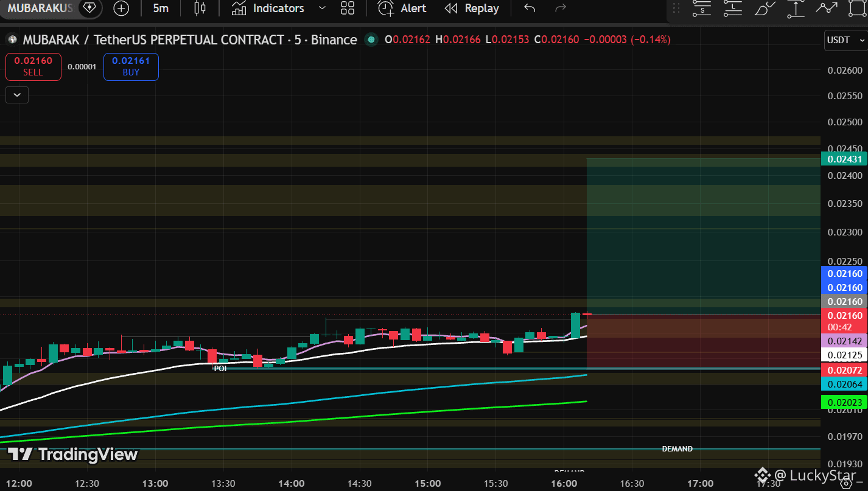Click the close price value C0.02160
Image resolution: width=868 pixels, height=491 pixels.
click(556, 40)
